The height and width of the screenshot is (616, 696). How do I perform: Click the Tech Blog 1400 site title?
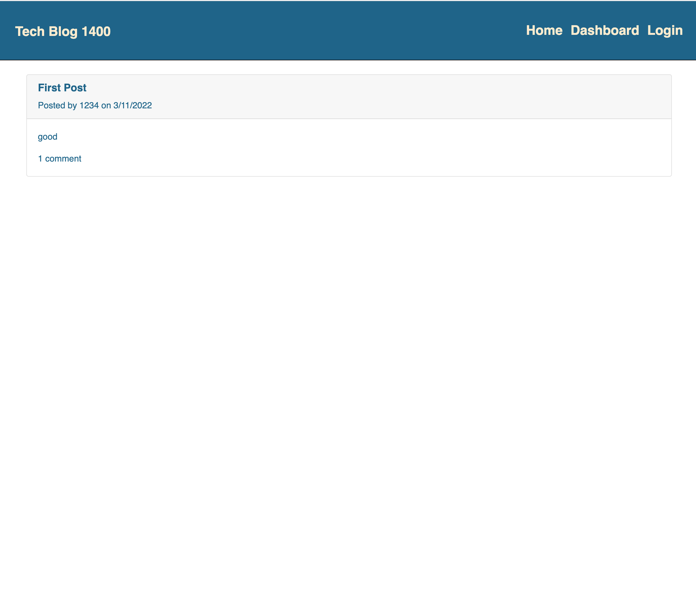point(62,31)
